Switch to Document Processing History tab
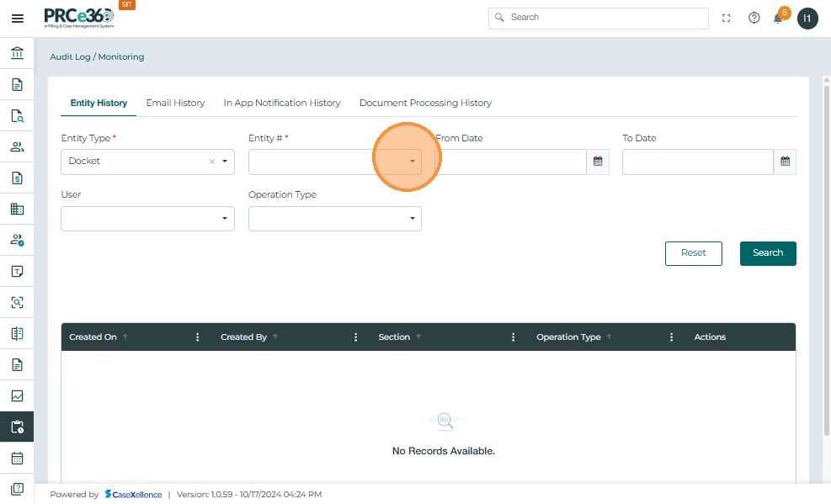 tap(425, 103)
